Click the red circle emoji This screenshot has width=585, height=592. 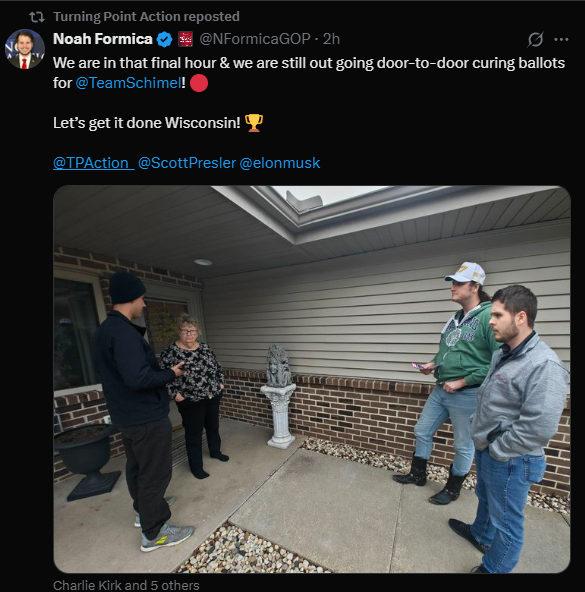(x=199, y=83)
